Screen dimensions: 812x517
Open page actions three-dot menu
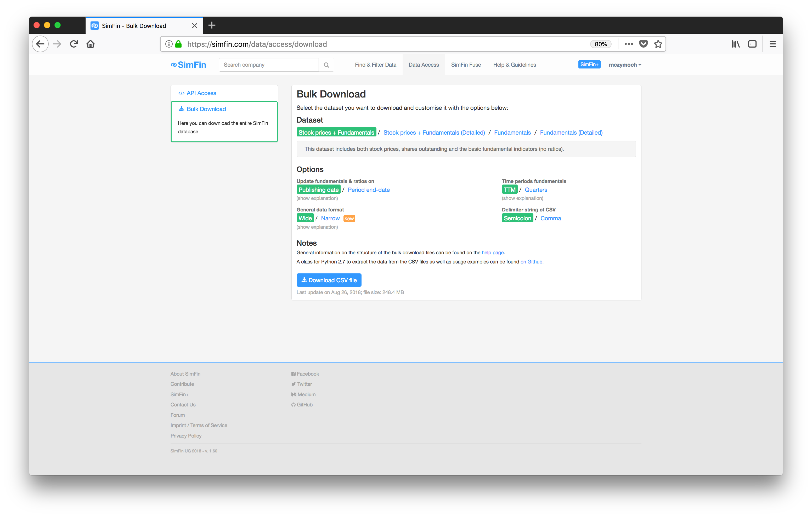point(629,44)
